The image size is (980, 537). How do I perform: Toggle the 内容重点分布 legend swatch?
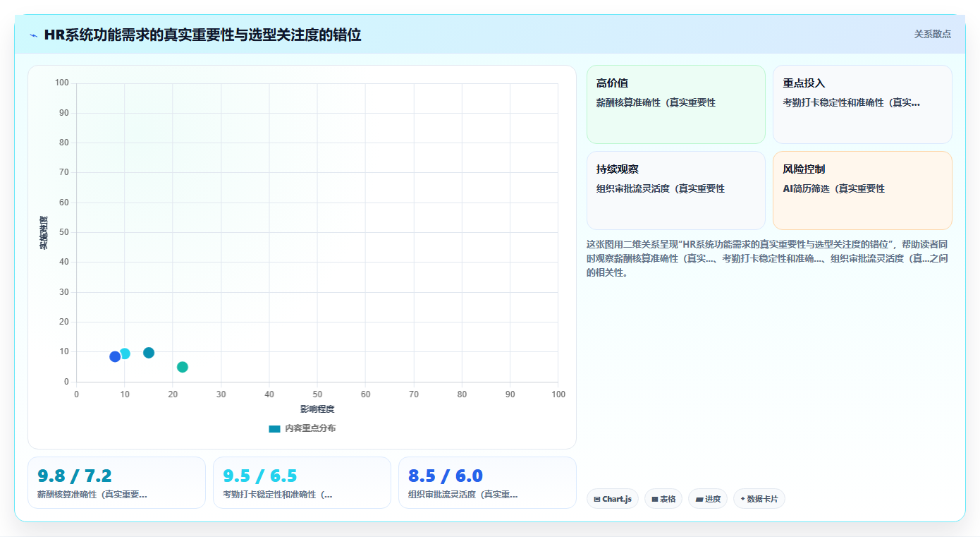pyautogui.click(x=275, y=428)
